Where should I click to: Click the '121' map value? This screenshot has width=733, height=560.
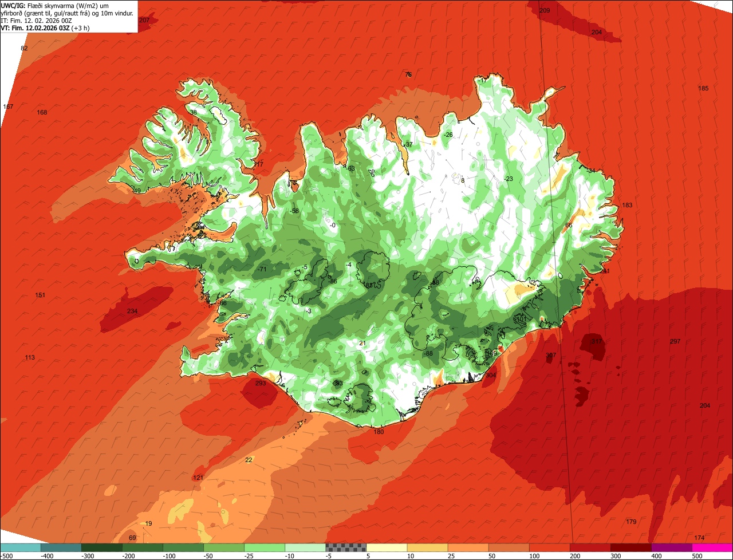tap(198, 478)
